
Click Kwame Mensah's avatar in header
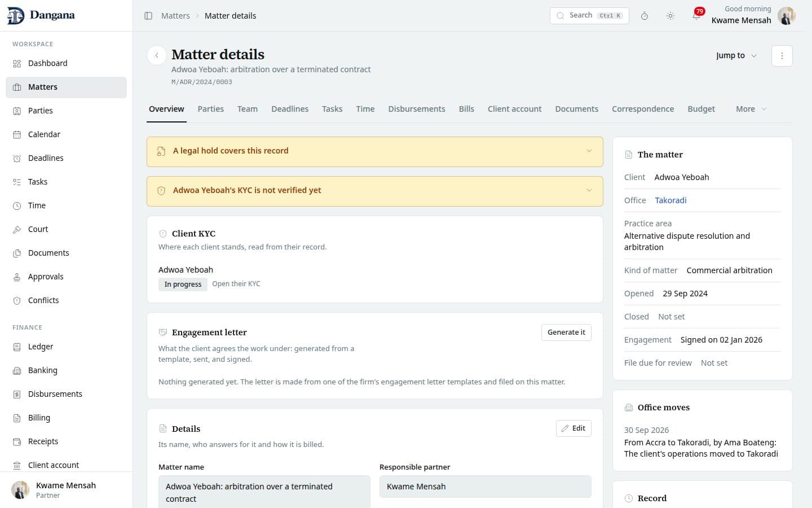(x=786, y=16)
